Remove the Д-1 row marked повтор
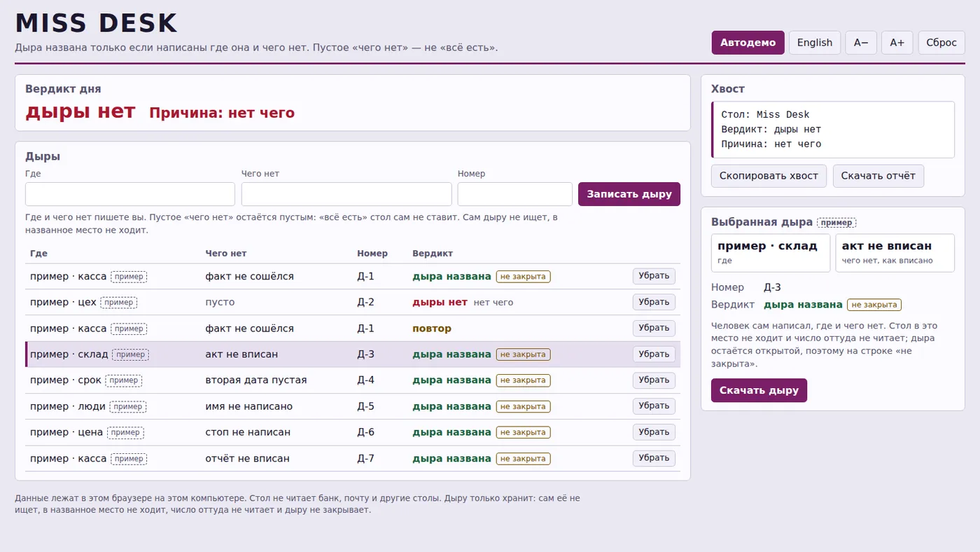Viewport: 980px width, 552px height. (x=654, y=328)
